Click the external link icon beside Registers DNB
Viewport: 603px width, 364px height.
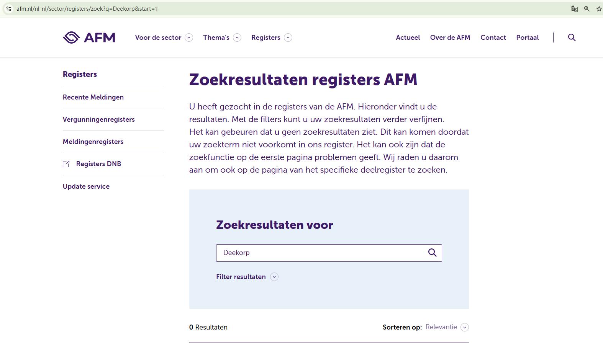[x=66, y=164]
